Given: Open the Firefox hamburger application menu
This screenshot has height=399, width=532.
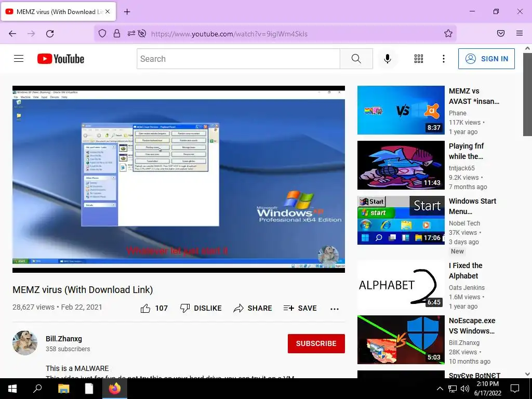Looking at the screenshot, I should (520, 33).
